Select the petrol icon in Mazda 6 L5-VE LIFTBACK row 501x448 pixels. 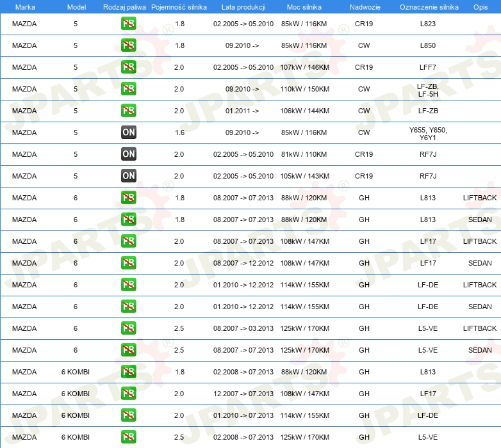[128, 328]
